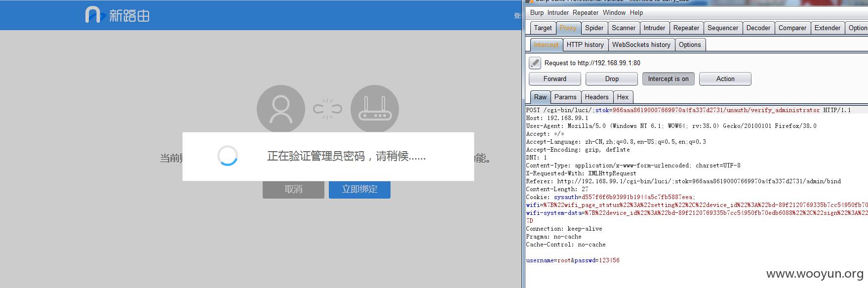Click the loading spinner in the verification dialog
Image resolution: width=868 pixels, height=288 pixels.
click(x=228, y=156)
